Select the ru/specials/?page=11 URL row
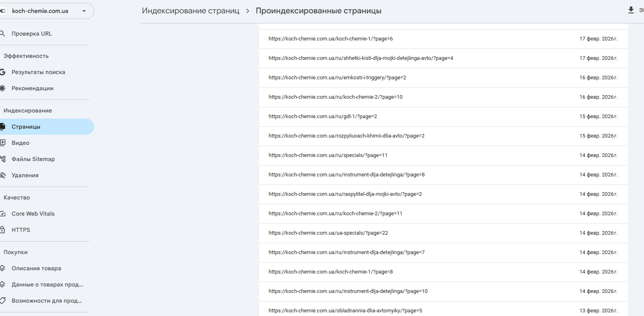This screenshot has width=644, height=316. pyautogui.click(x=443, y=155)
